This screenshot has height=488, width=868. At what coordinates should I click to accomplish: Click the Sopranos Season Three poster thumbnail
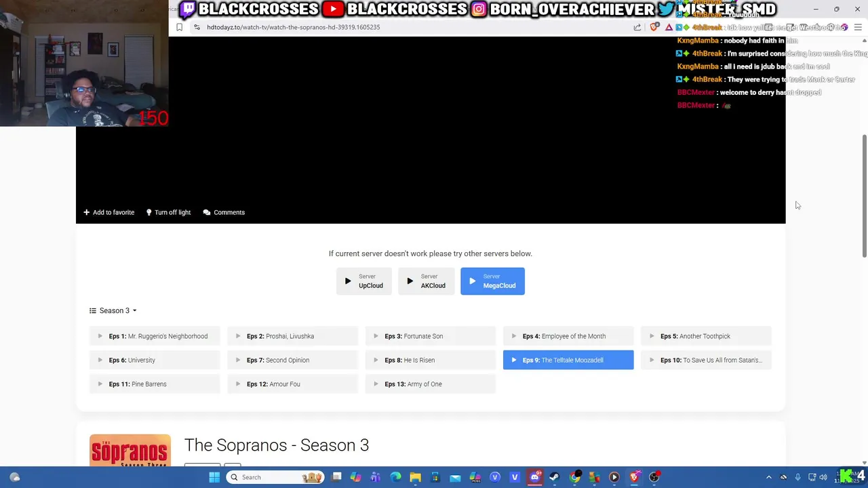[130, 450]
